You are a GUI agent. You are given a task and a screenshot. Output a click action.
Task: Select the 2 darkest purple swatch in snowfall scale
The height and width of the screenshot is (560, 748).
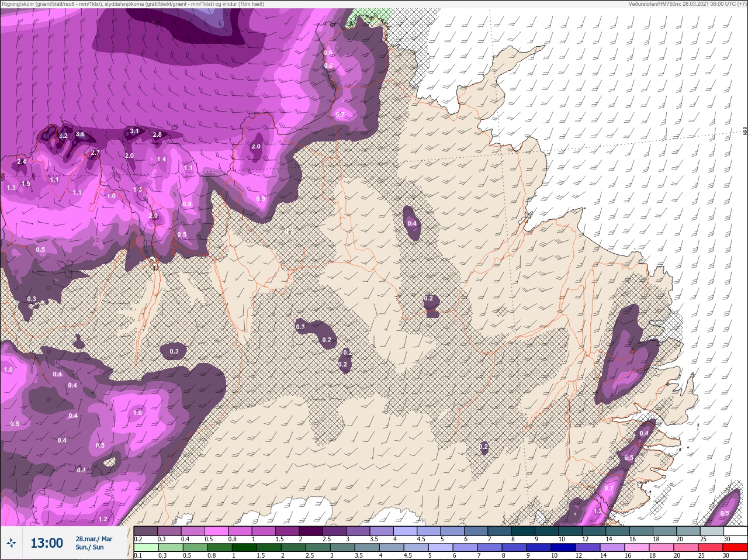(x=311, y=531)
